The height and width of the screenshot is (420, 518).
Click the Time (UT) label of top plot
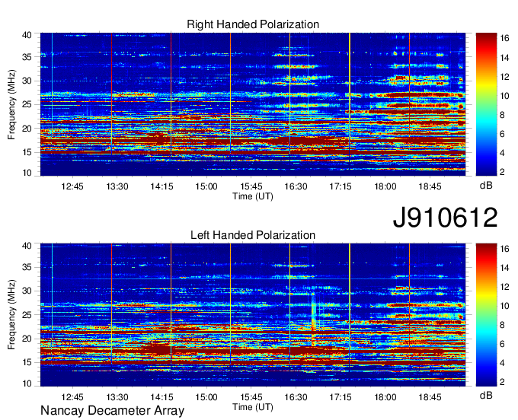(x=253, y=196)
